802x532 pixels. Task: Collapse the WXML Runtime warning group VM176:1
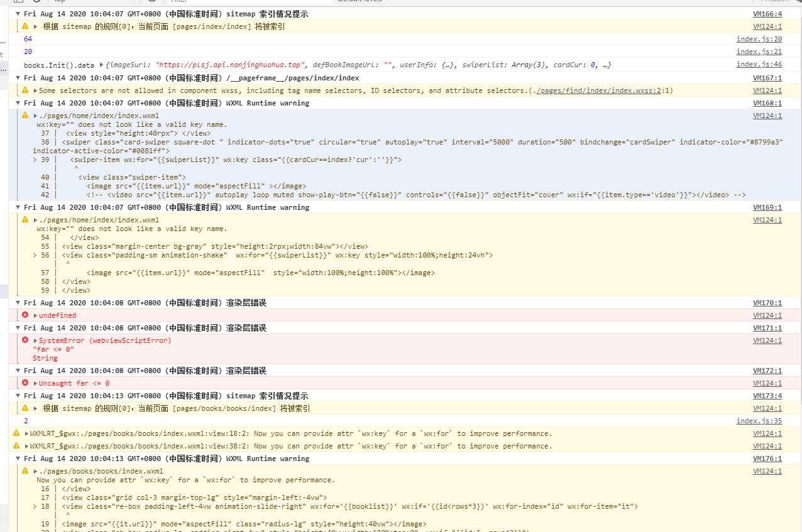[x=18, y=459]
